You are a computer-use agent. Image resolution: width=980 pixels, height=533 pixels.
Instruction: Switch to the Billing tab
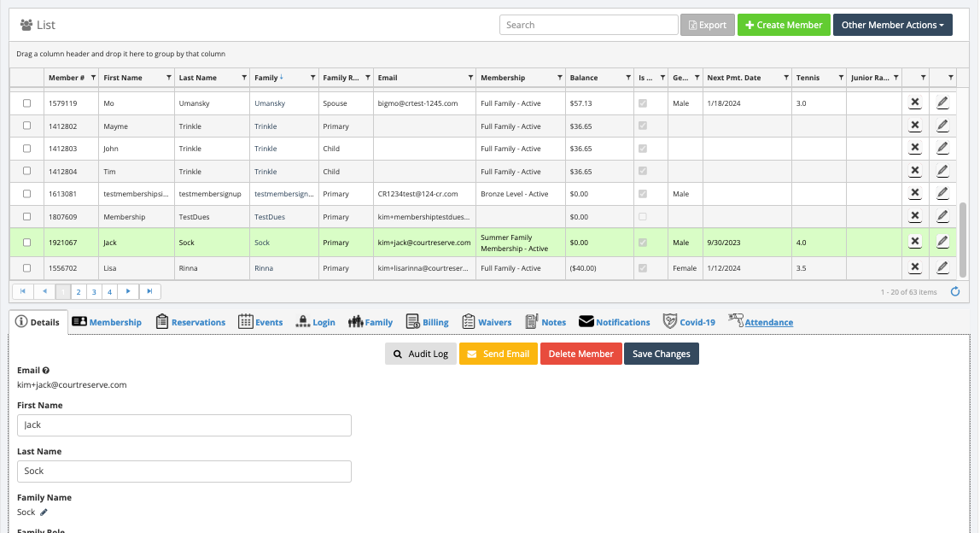point(426,322)
